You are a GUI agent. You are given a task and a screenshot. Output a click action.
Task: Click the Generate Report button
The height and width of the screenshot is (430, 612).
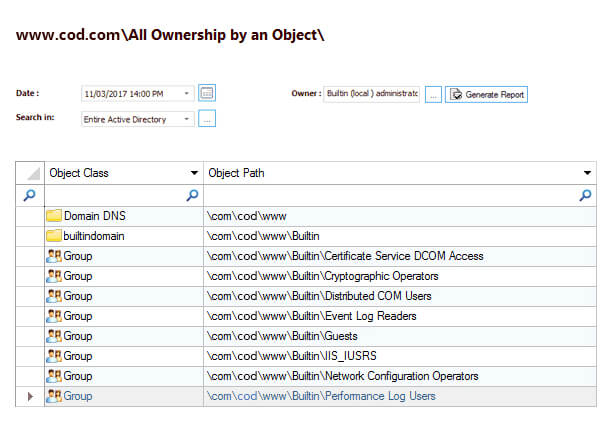486,94
